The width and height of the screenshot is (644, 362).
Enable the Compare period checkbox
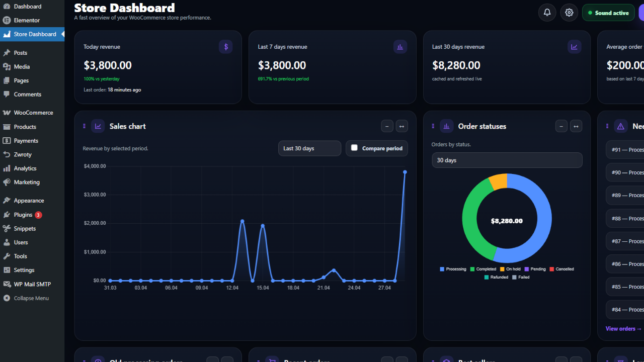pyautogui.click(x=354, y=148)
